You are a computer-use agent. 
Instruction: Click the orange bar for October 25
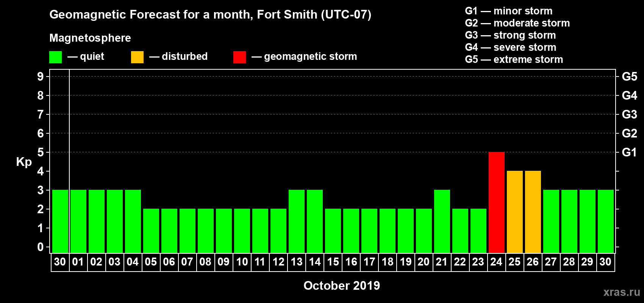(x=514, y=212)
